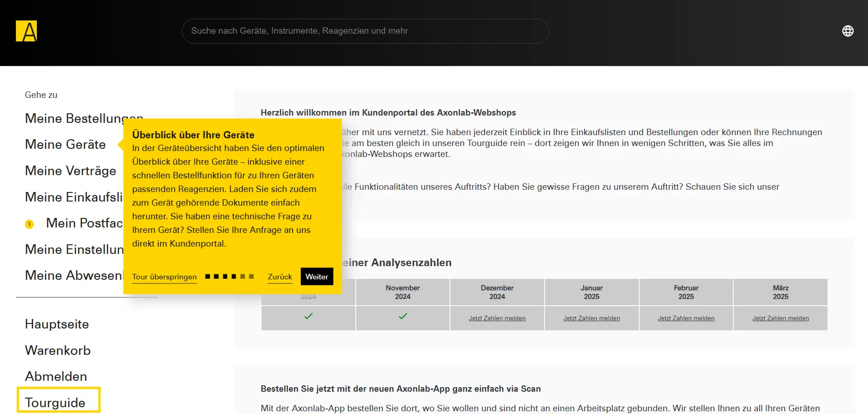The image size is (868, 414).
Task: Navigate to Hauptseite
Action: tap(57, 324)
